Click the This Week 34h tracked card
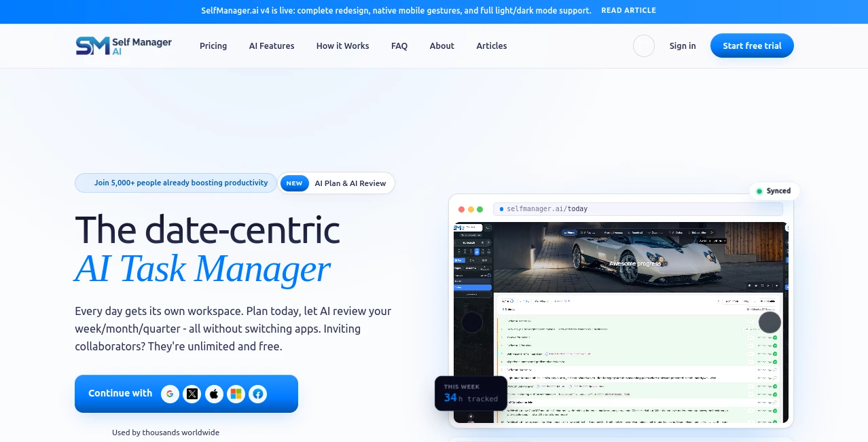 pyautogui.click(x=471, y=393)
